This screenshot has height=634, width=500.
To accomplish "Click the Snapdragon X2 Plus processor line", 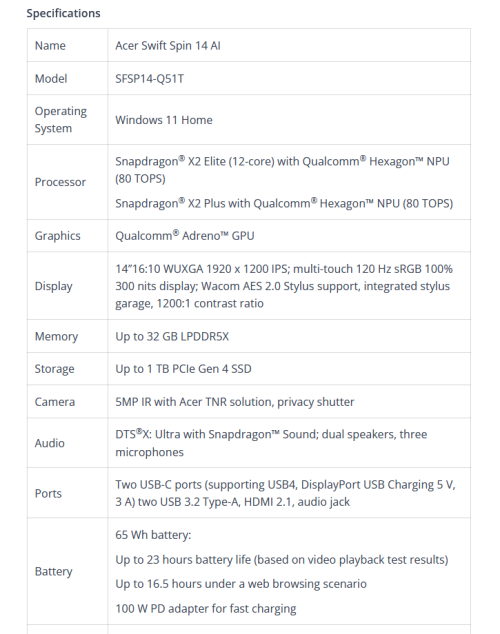I will [284, 203].
